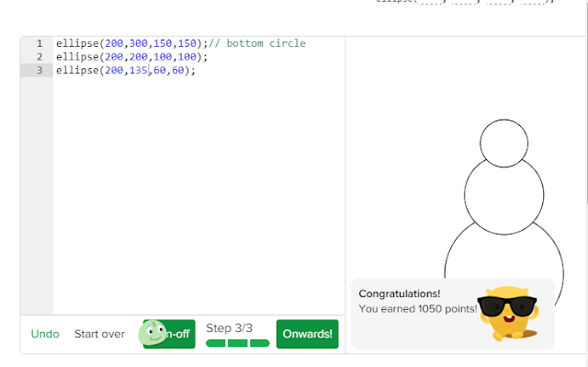
Task: Click the "Congratulations!" heading
Action: tap(400, 293)
